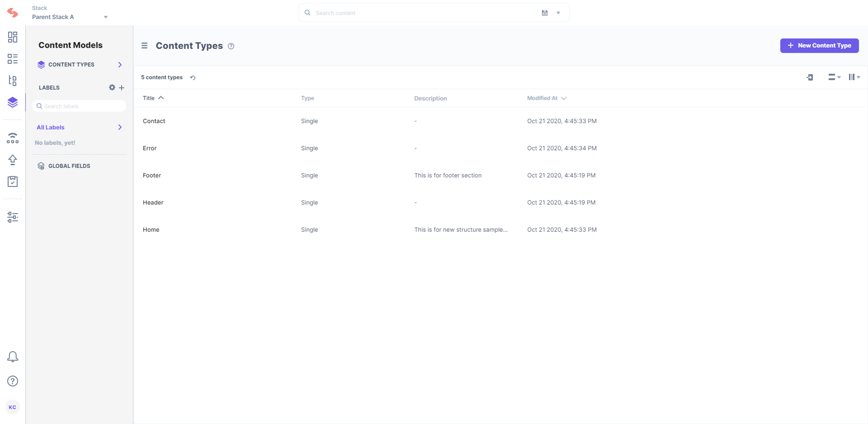868x424 pixels.
Task: Focus the Search labels field
Action: [x=79, y=106]
